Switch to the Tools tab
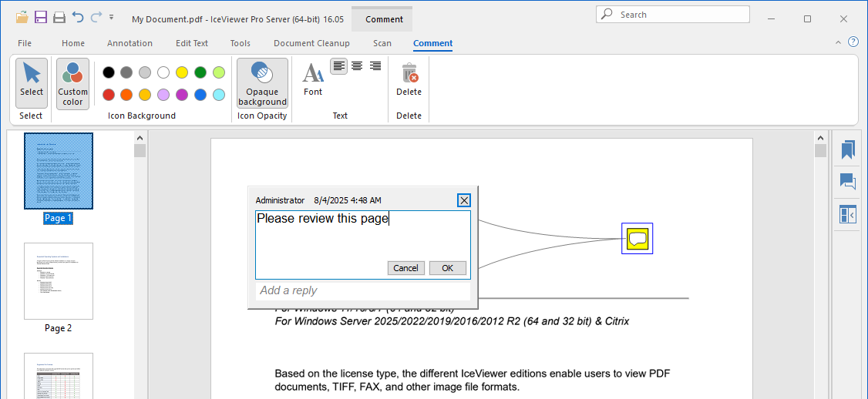The width and height of the screenshot is (868, 399). click(x=241, y=43)
